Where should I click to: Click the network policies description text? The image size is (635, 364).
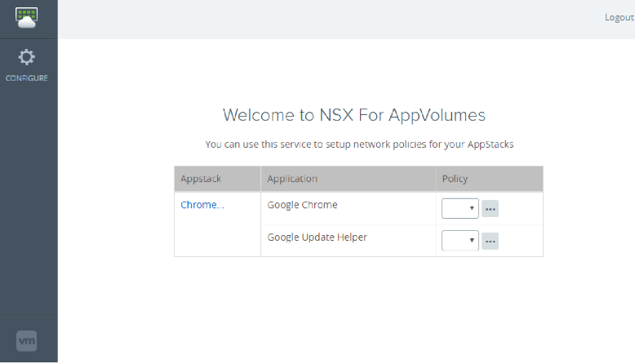359,144
